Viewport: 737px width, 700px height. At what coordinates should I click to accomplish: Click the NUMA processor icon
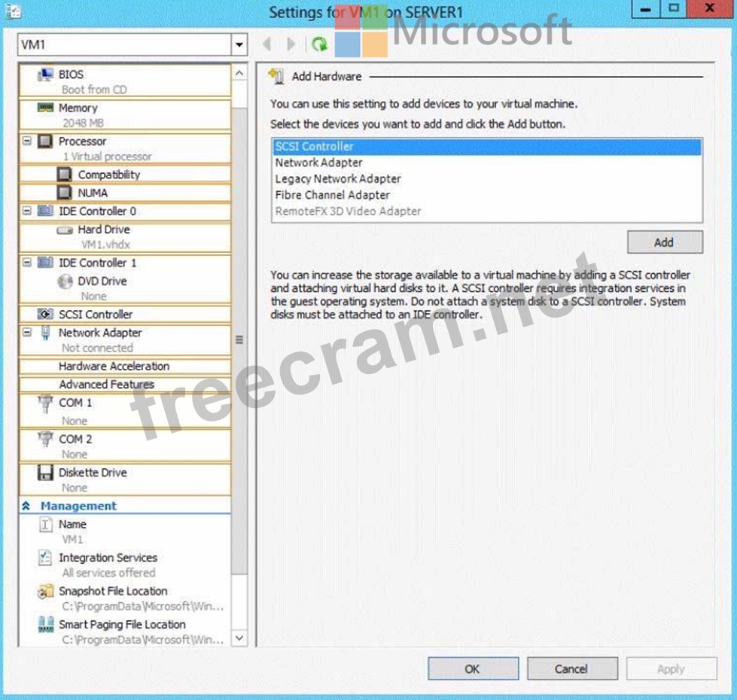[x=65, y=193]
